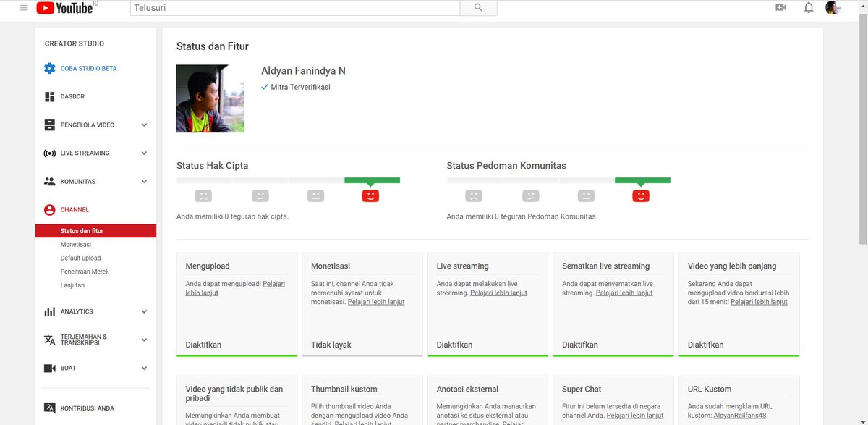Click the green Status Hak Cipta progress bar
This screenshot has width=868, height=425.
point(372,180)
